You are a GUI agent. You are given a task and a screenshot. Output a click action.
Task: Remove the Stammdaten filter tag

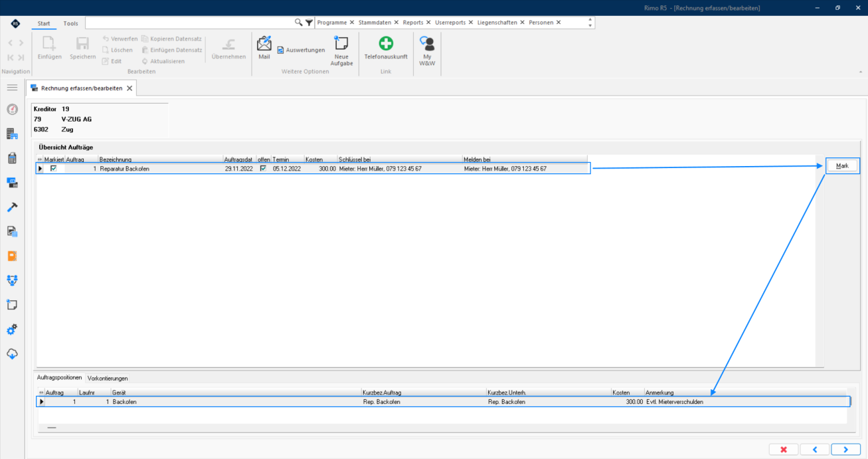pos(396,23)
